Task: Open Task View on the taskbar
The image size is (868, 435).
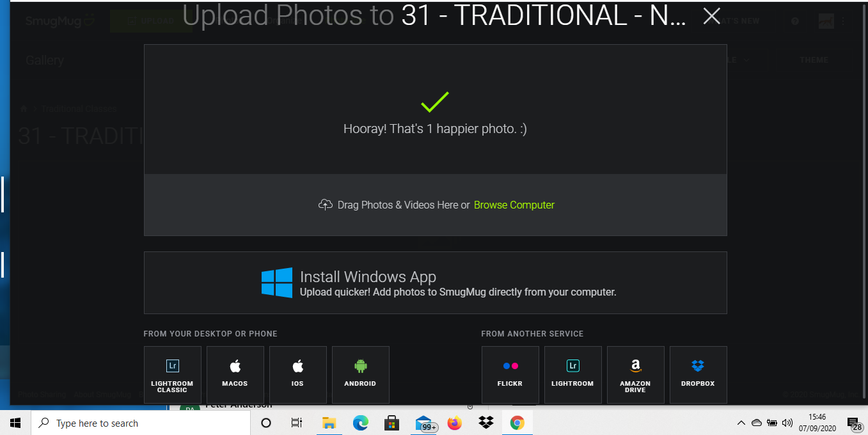Action: (297, 423)
